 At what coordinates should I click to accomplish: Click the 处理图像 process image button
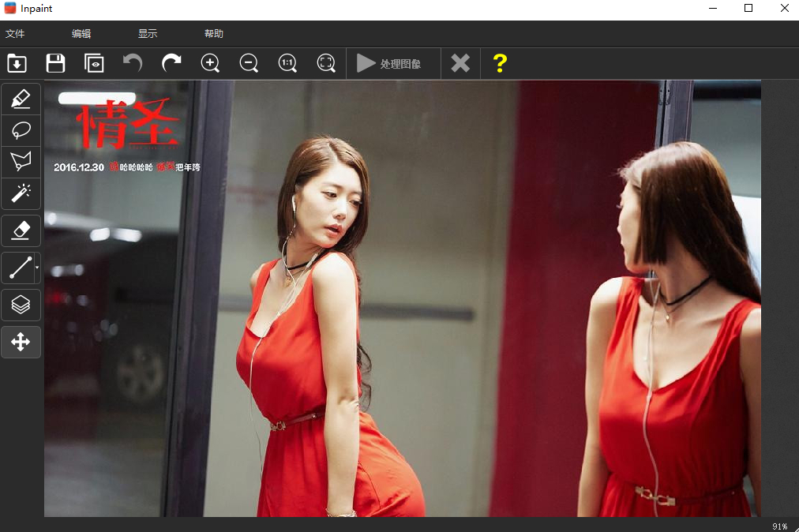[x=393, y=63]
